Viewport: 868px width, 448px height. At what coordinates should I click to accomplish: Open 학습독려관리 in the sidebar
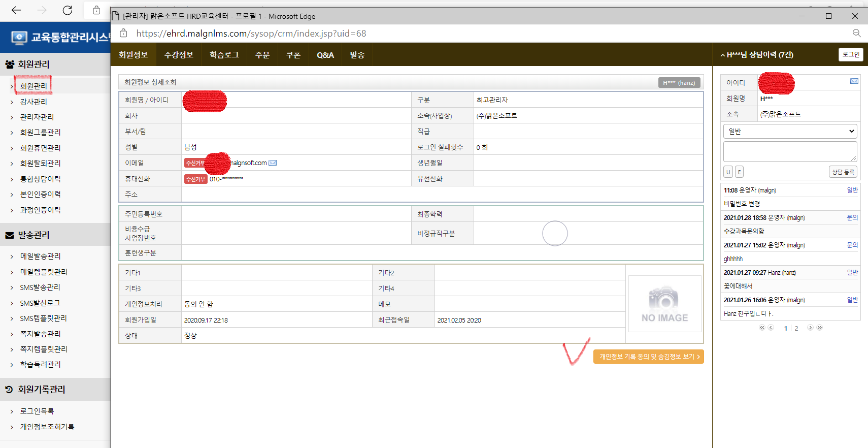(41, 364)
